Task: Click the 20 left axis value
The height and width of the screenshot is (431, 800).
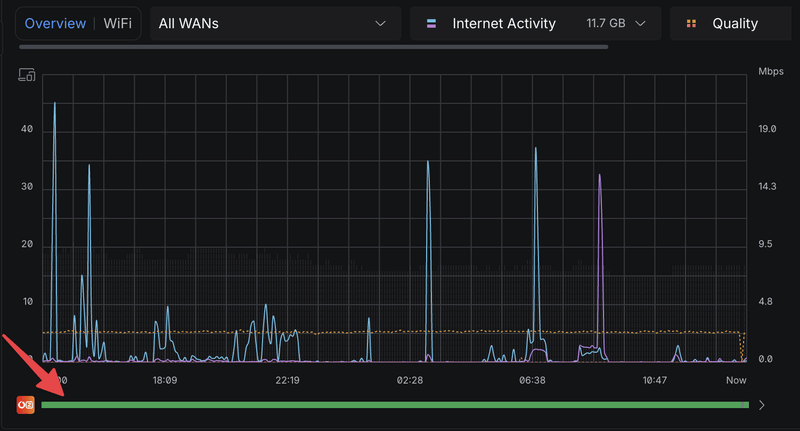Action: point(27,244)
